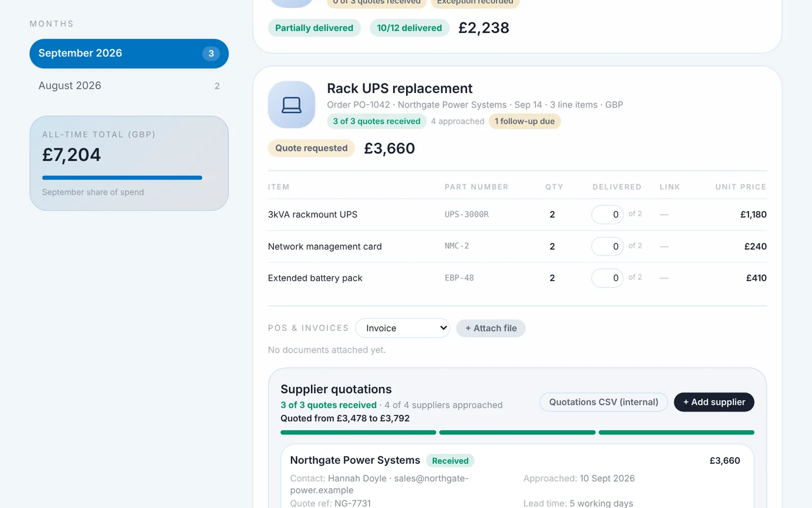Click the £240 unit price

coord(755,246)
